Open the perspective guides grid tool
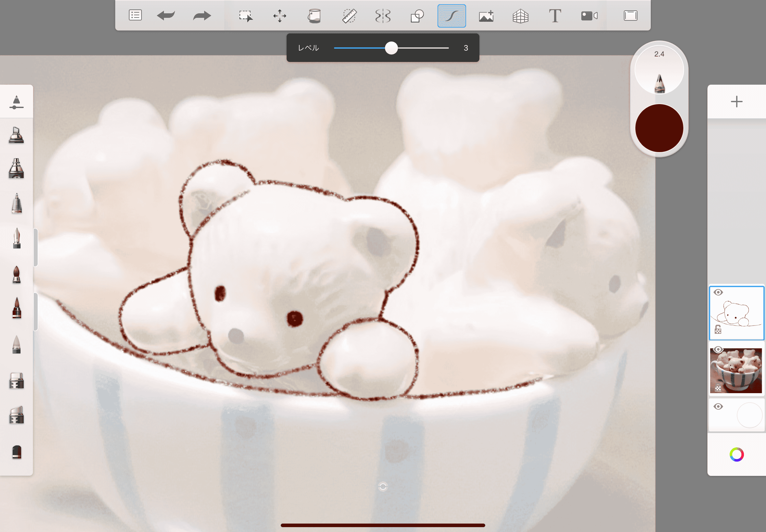The height and width of the screenshot is (532, 766). coord(520,16)
